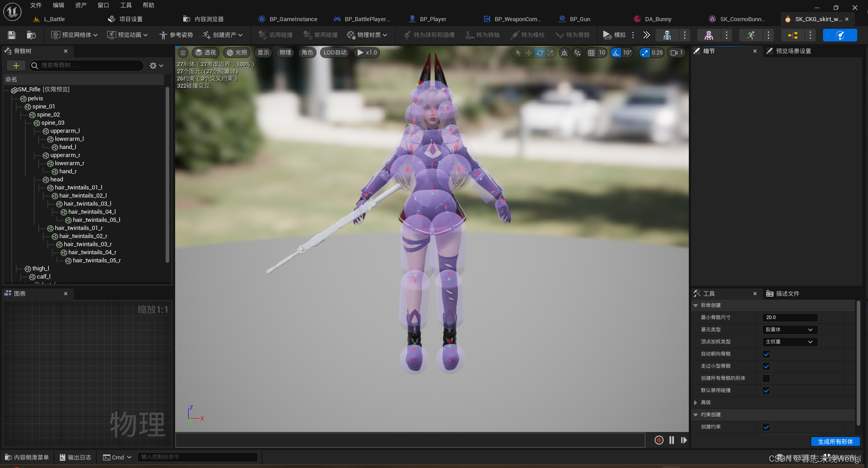This screenshot has width=868, height=468.
Task: Add a new item with green plus
Action: tap(16, 66)
